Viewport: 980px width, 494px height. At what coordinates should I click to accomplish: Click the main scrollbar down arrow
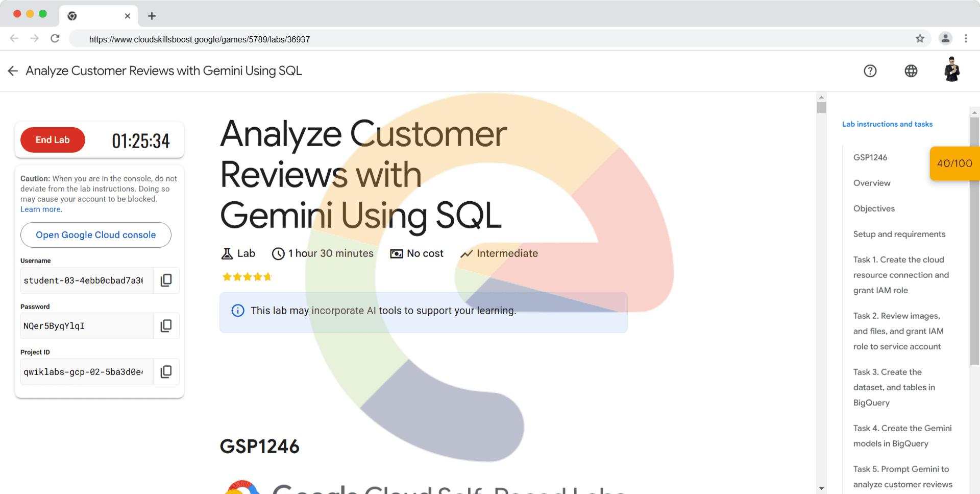pos(821,488)
